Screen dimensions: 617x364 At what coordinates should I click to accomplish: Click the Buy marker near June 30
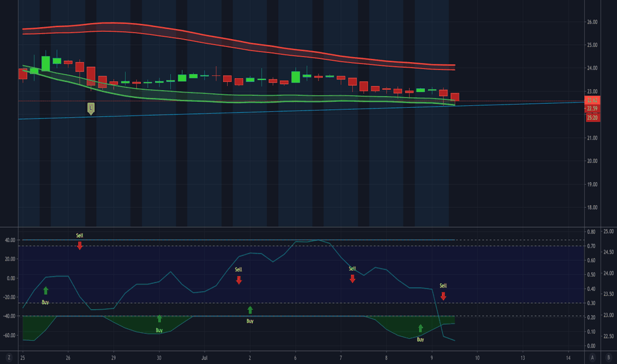(x=160, y=324)
